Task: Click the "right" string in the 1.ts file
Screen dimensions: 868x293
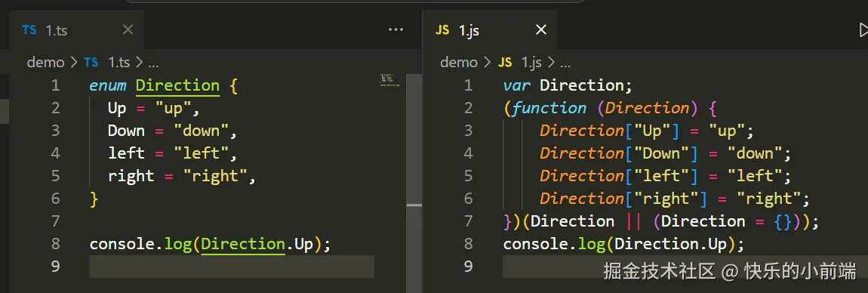Action: pyautogui.click(x=215, y=176)
